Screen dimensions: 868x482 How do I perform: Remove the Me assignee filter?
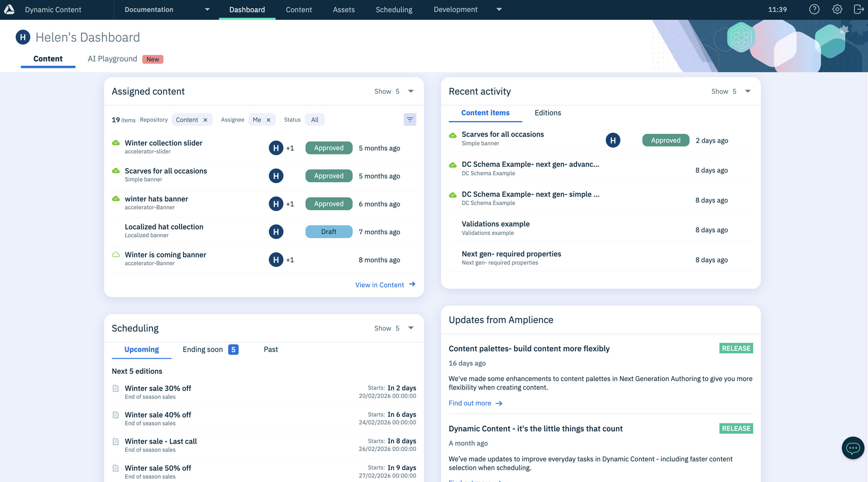(x=268, y=120)
